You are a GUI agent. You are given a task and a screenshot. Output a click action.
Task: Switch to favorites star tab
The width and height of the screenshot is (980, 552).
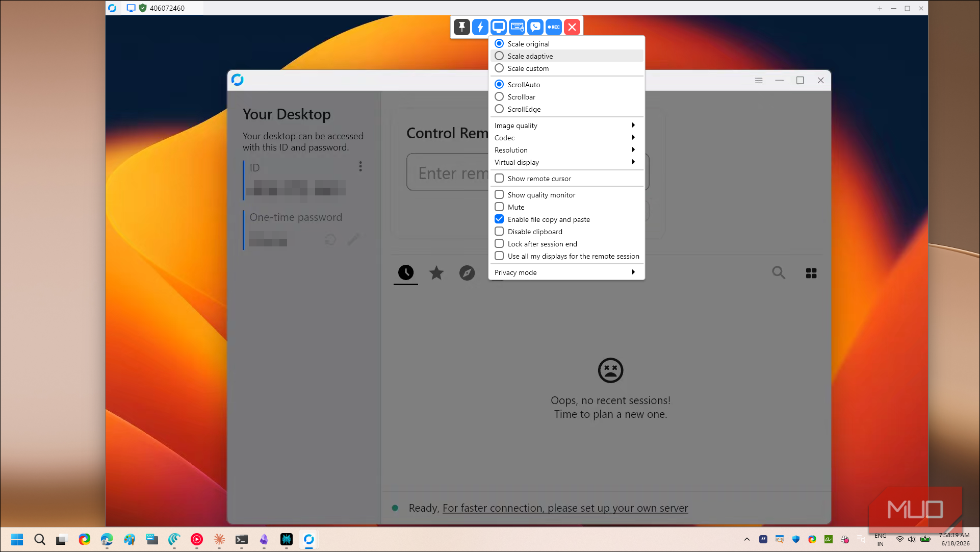coord(436,273)
